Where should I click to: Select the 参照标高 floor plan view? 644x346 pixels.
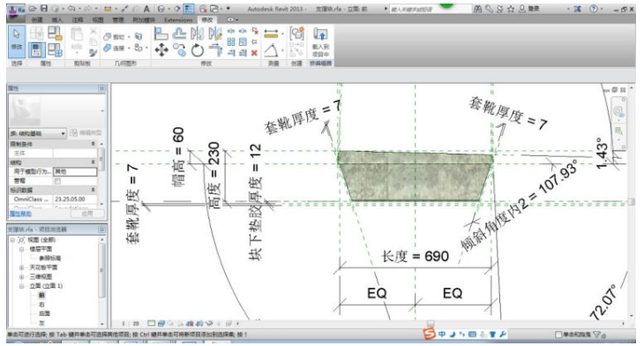point(49,259)
